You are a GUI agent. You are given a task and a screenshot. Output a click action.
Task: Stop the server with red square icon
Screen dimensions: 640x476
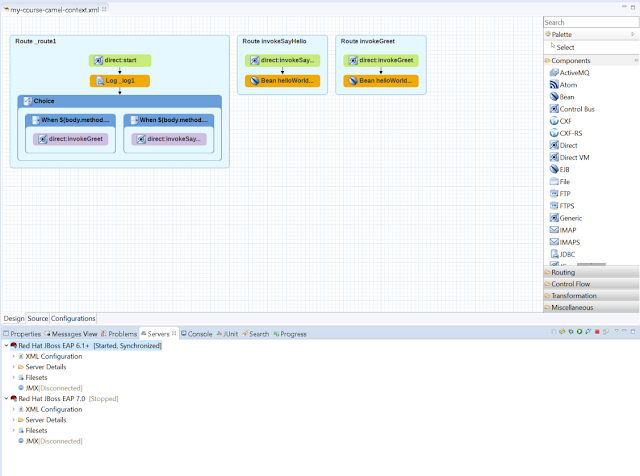pos(597,332)
